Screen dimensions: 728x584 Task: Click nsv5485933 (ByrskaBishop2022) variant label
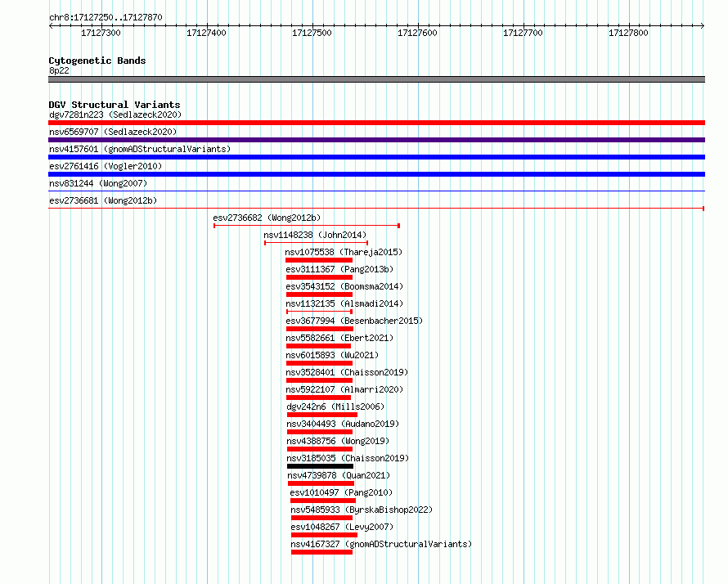tap(362, 510)
